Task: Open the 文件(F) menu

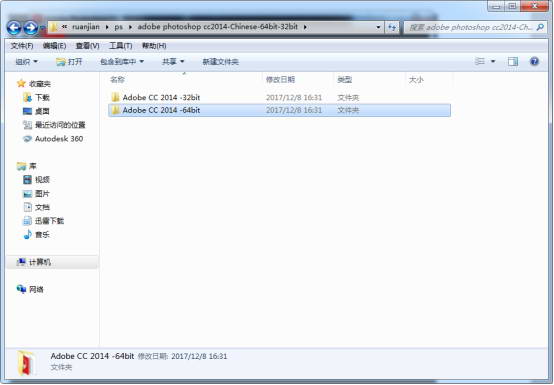Action: click(22, 46)
